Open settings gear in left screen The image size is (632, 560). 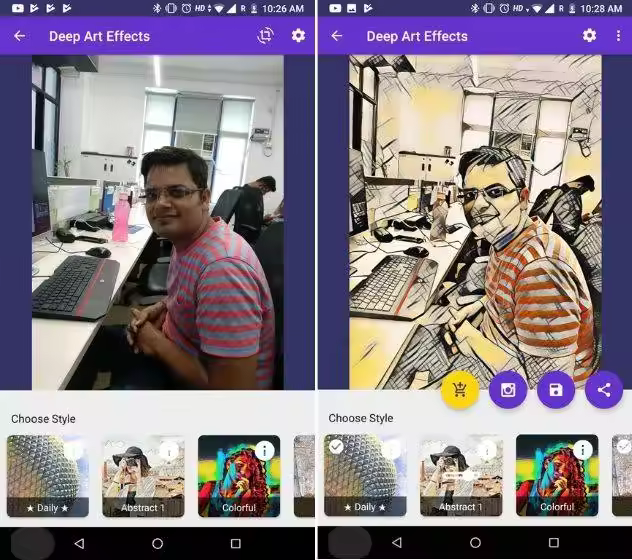click(x=298, y=36)
